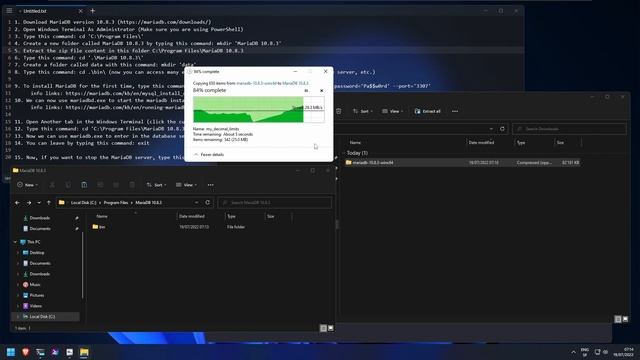Screen dimensions: 640x360
Task: Open File Explorer from taskbar
Action: point(84,352)
